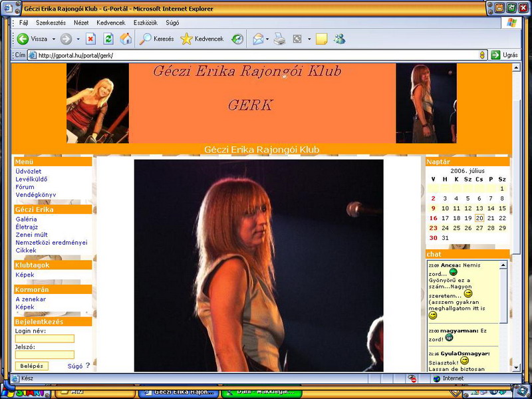Open Kedvencek favorites star in toolbar

[x=201, y=39]
